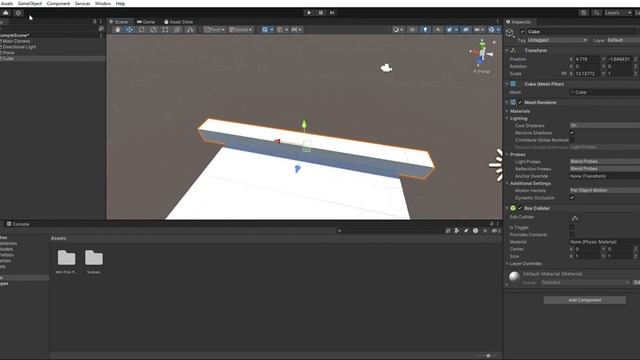Select the Hand view tool

pos(118,29)
